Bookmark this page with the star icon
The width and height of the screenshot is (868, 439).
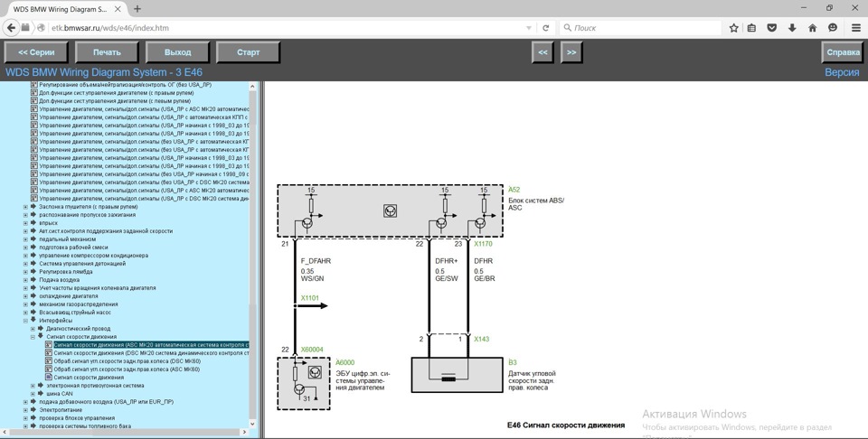(734, 28)
